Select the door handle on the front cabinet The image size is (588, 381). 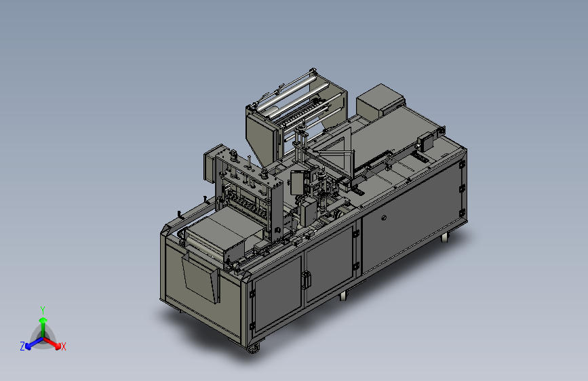[x=306, y=280]
